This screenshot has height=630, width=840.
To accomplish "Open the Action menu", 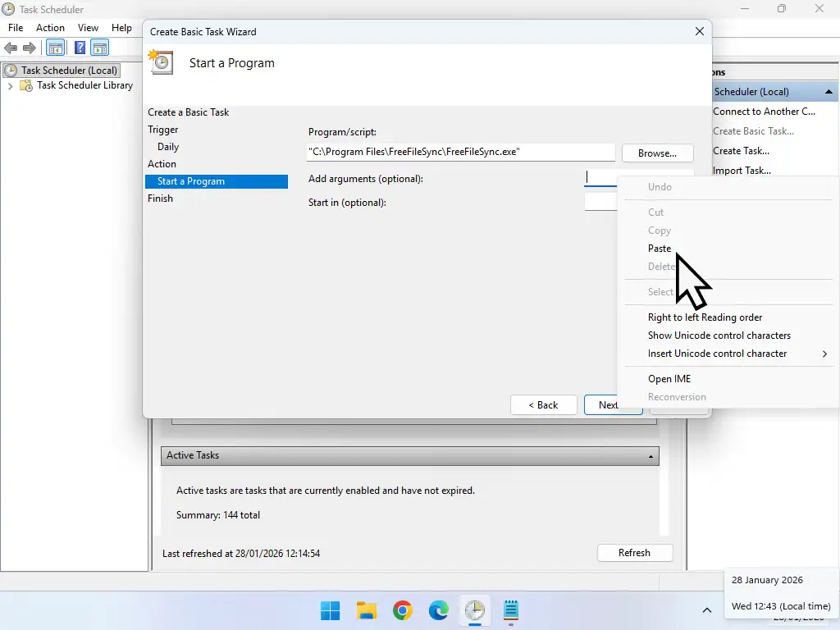I will (50, 27).
